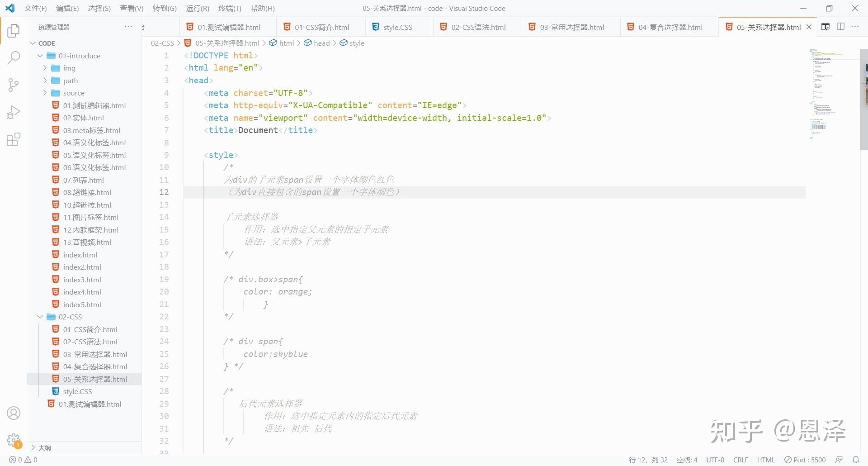Image resolution: width=868 pixels, height=466 pixels.
Task: Open the Manage gear icon
Action: click(x=14, y=440)
